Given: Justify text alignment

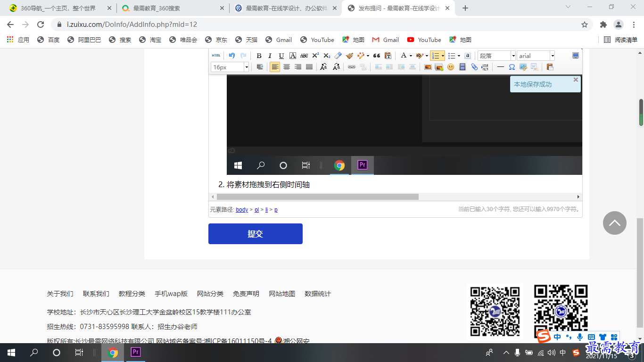Looking at the screenshot, I should [309, 67].
